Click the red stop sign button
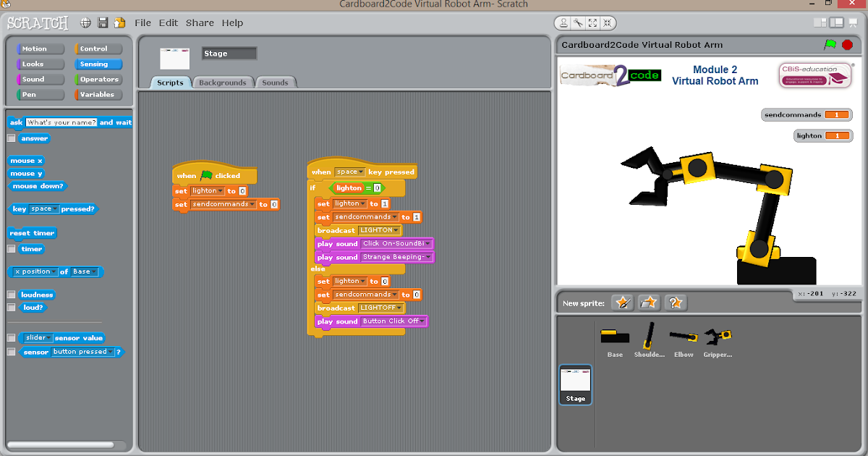The width and height of the screenshot is (868, 456). pos(848,45)
